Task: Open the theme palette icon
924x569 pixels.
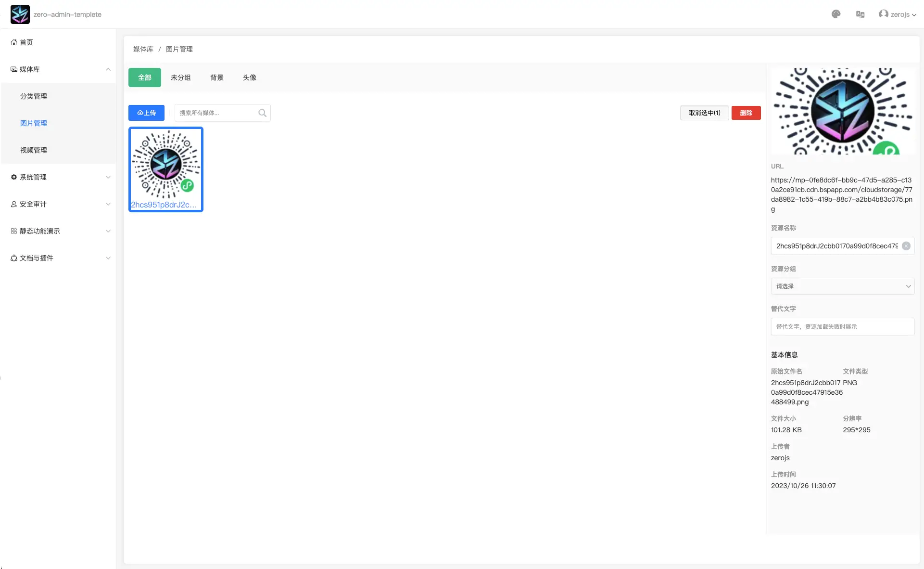Action: click(x=836, y=14)
